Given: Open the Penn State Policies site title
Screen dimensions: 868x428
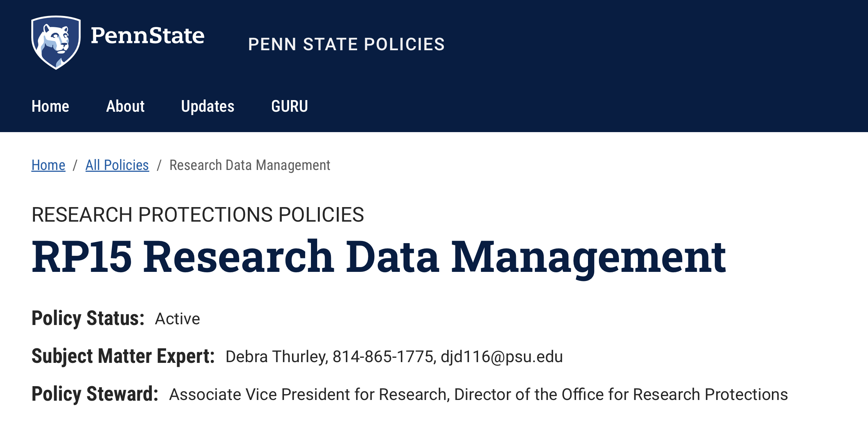Looking at the screenshot, I should 346,44.
